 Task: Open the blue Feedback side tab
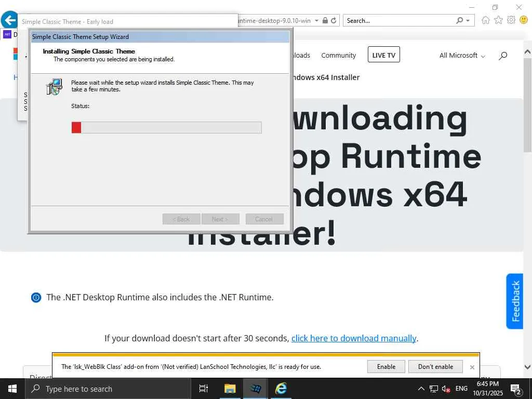click(x=515, y=301)
